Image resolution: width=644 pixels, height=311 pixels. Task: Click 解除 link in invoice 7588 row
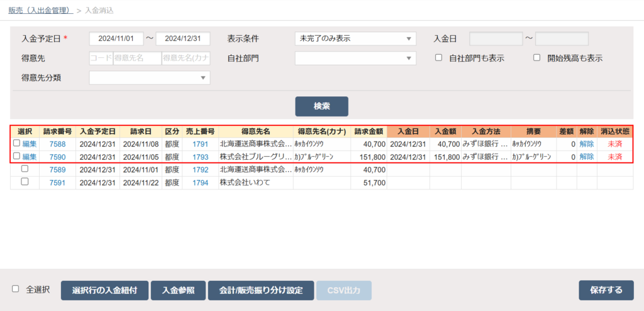(x=587, y=144)
